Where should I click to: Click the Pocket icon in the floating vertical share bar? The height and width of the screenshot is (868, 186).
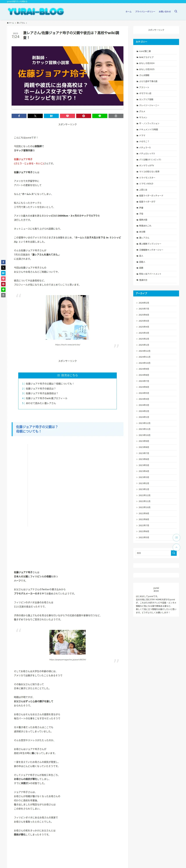pos(3,279)
